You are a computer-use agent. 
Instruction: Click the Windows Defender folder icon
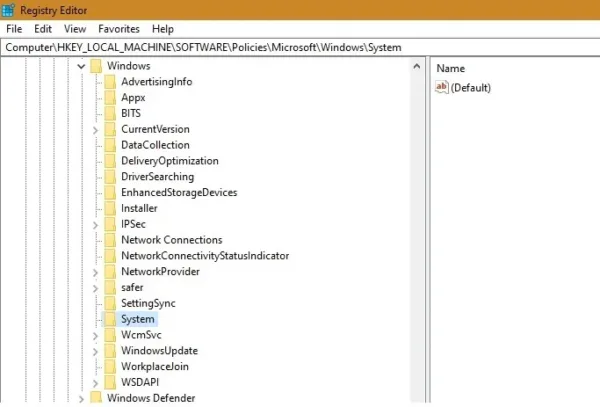coord(96,398)
